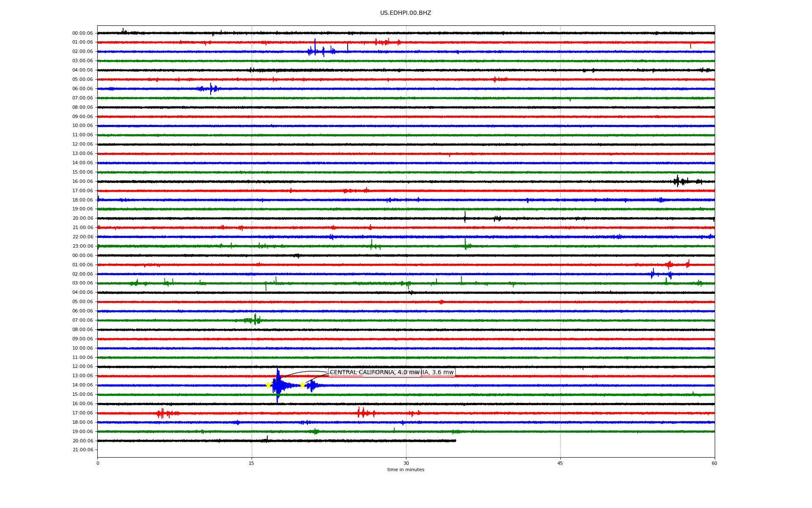Viewport: 812px width, 508px height.
Task: Click the 45 minute x-axis tick label
Action: coord(560,463)
